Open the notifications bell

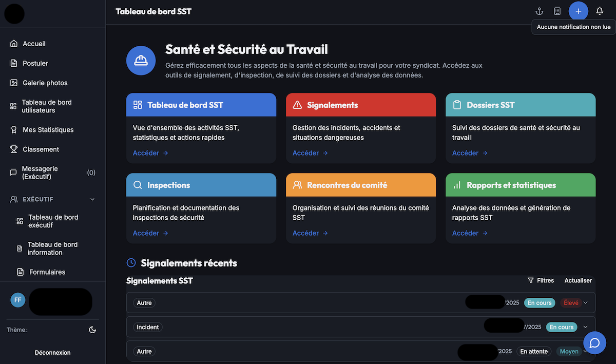[599, 11]
